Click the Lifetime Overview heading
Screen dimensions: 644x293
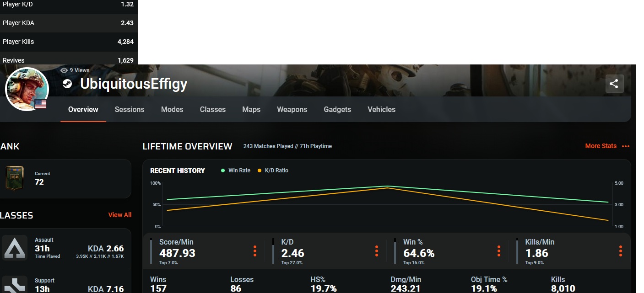[x=187, y=146]
